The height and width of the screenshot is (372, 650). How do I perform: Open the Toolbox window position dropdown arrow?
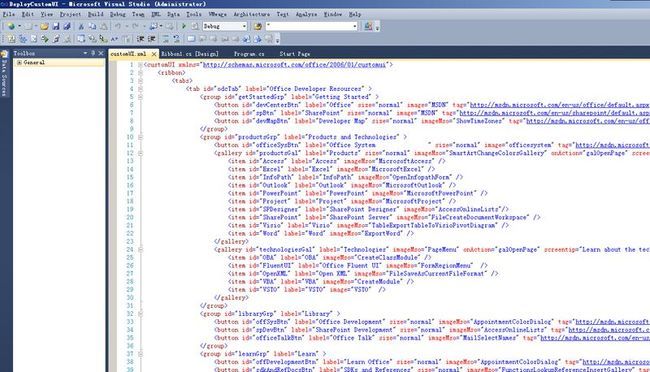(85, 53)
